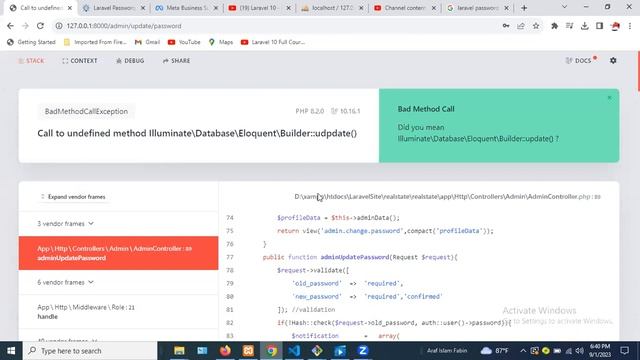
Task: Open the 87°F weather widget
Action: tap(495, 351)
